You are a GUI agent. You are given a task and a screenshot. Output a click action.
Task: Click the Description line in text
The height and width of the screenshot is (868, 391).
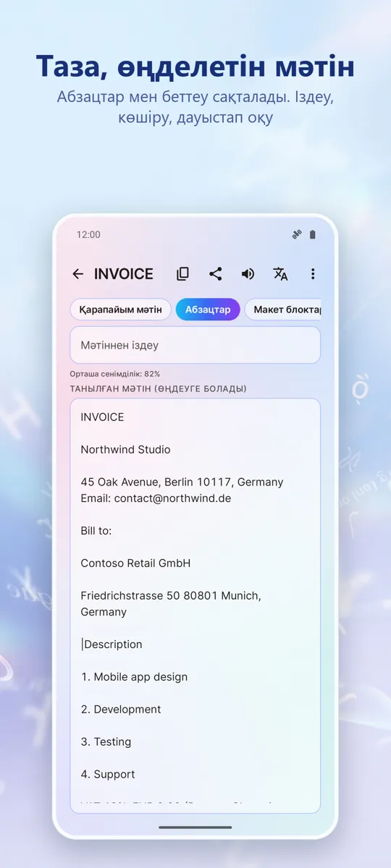pyautogui.click(x=112, y=644)
